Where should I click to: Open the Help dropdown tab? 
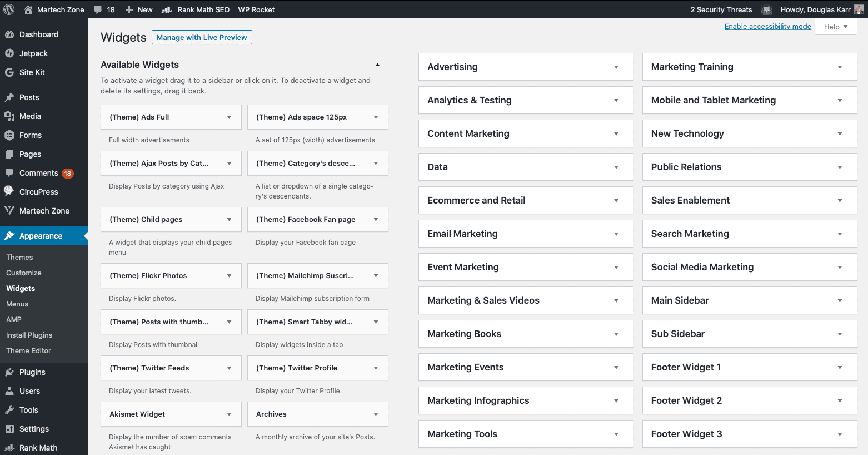coord(836,27)
